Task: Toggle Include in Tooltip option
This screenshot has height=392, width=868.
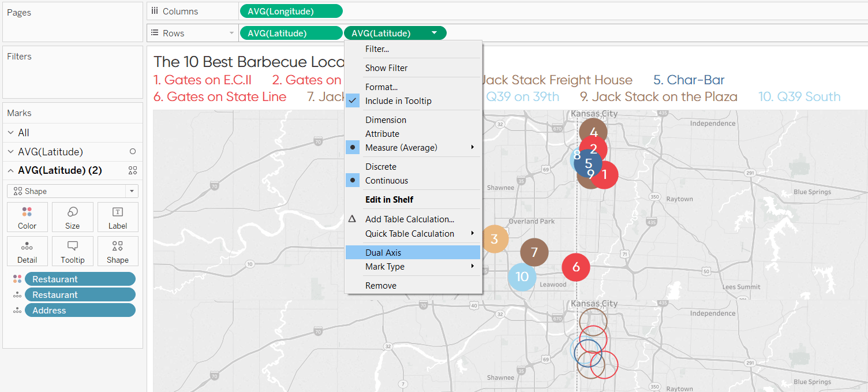Action: (413, 101)
